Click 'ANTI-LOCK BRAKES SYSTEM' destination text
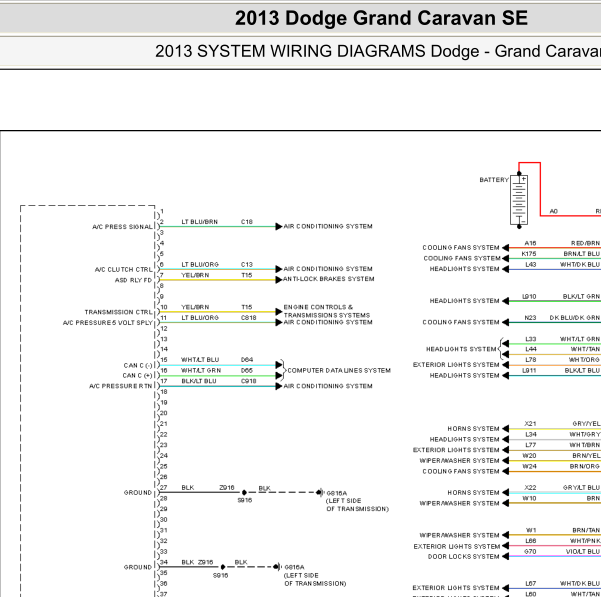This screenshot has width=601, height=597. pyautogui.click(x=328, y=279)
